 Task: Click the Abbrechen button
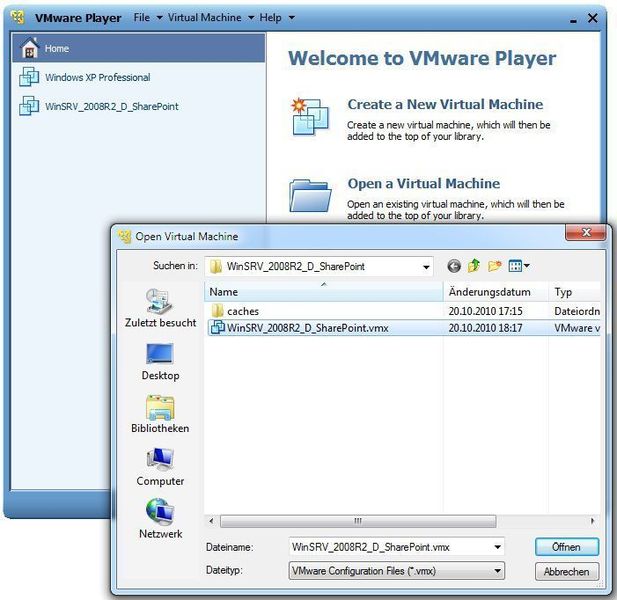pyautogui.click(x=567, y=571)
